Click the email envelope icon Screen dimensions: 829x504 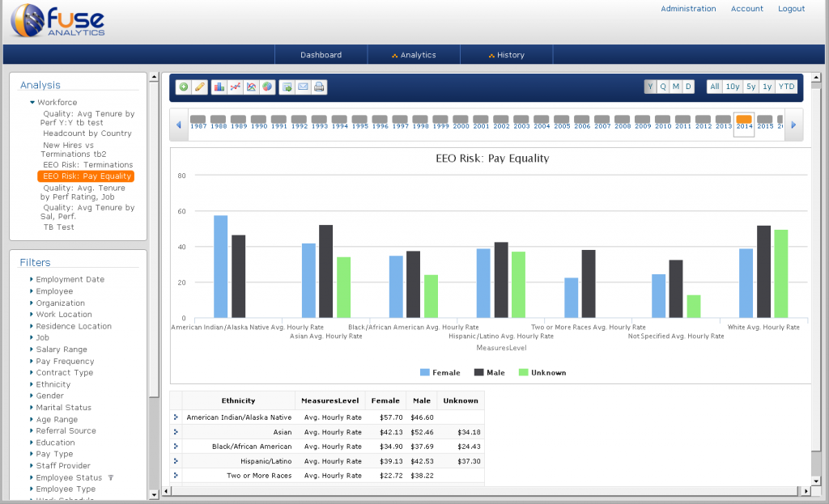click(x=303, y=87)
